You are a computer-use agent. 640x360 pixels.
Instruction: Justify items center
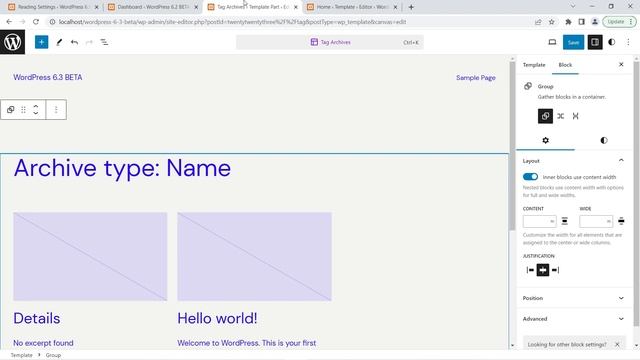[x=543, y=270]
